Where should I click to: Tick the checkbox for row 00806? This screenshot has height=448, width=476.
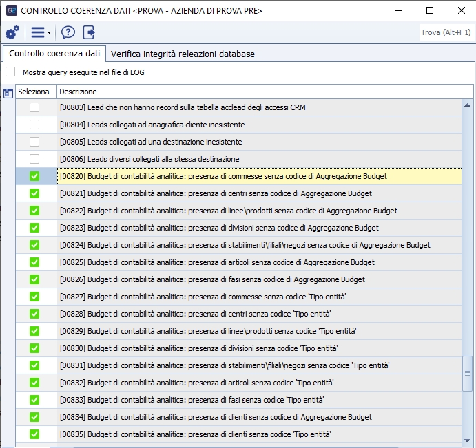[34, 159]
